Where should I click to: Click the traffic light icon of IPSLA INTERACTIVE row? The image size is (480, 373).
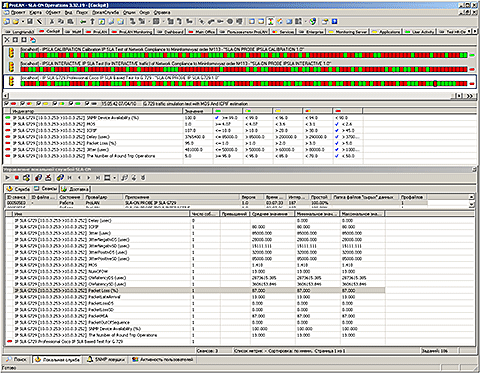12,67
